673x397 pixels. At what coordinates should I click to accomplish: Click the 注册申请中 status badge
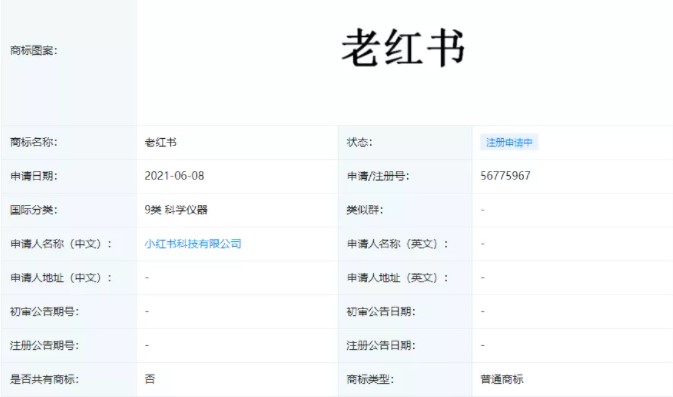click(x=509, y=142)
